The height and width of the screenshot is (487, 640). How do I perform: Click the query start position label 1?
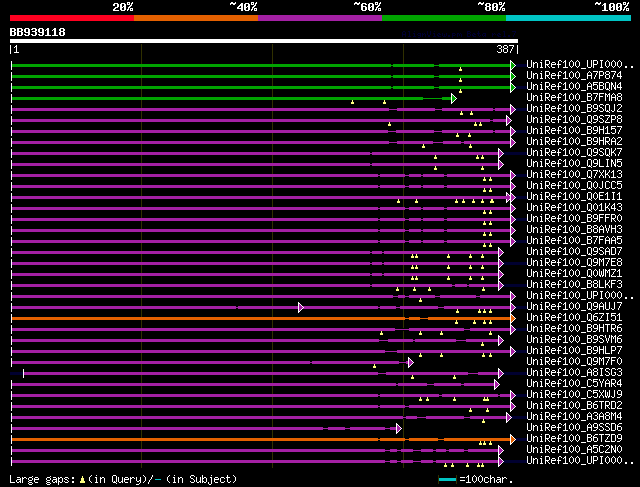[16, 49]
